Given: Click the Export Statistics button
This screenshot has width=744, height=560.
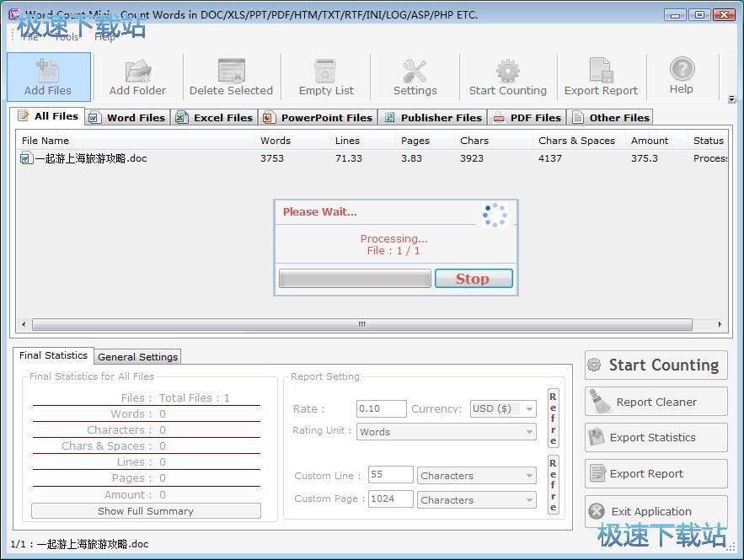Looking at the screenshot, I should [x=656, y=438].
